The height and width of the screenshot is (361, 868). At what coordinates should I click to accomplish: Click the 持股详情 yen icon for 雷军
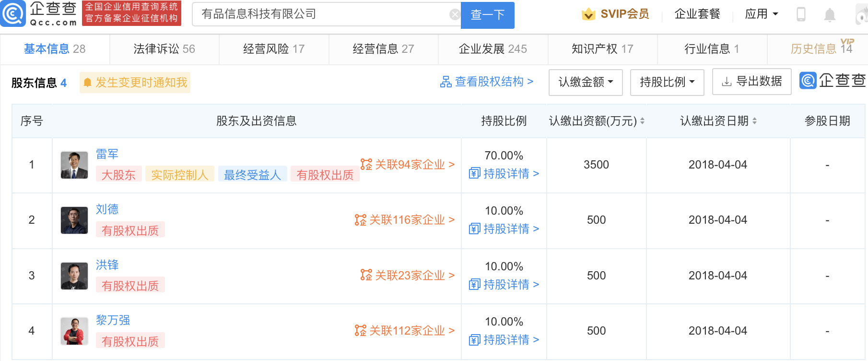475,173
